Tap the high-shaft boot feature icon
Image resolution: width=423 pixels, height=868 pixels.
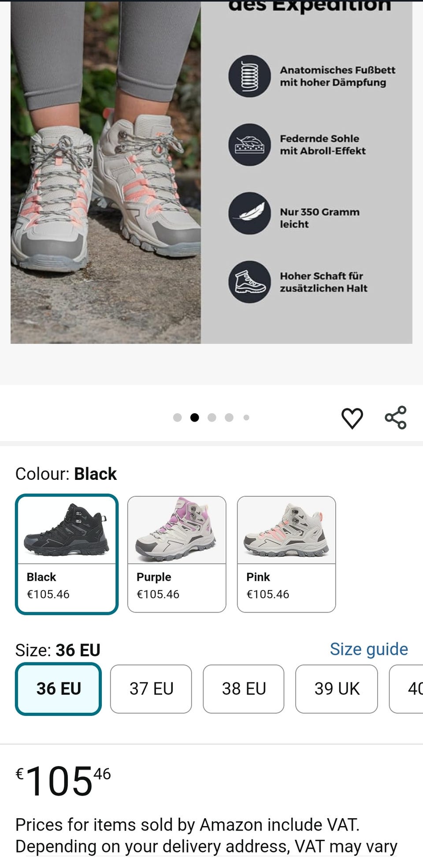tap(249, 282)
